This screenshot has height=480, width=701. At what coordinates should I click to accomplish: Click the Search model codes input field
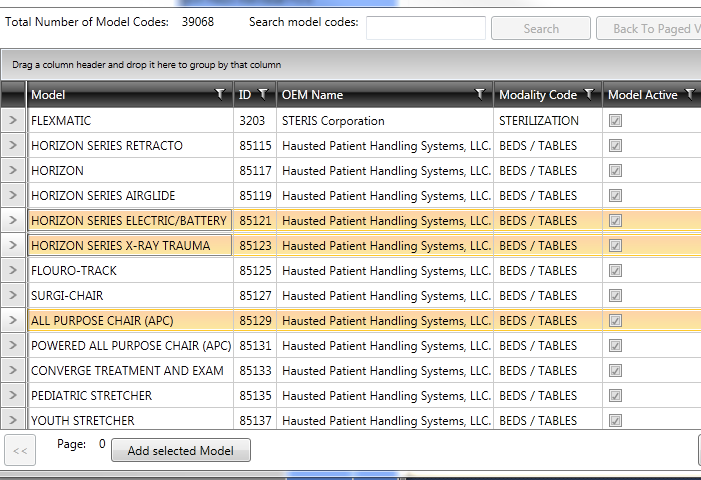click(425, 28)
